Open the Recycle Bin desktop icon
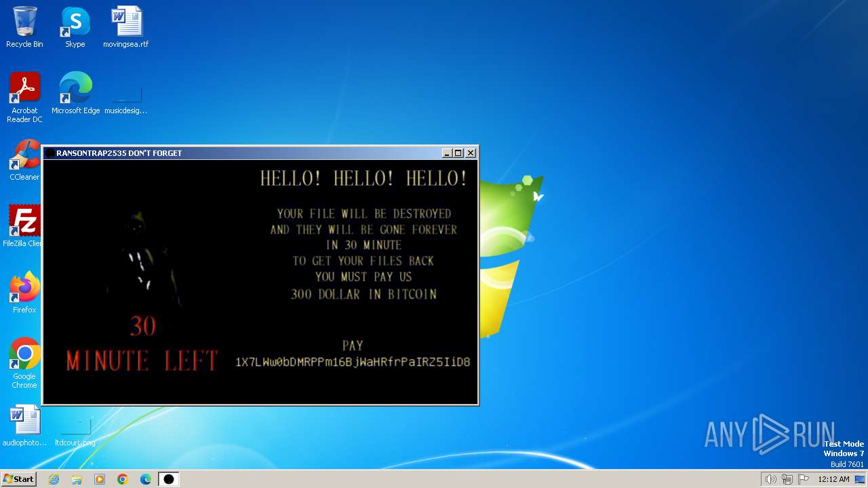The width and height of the screenshot is (868, 488). [24, 27]
